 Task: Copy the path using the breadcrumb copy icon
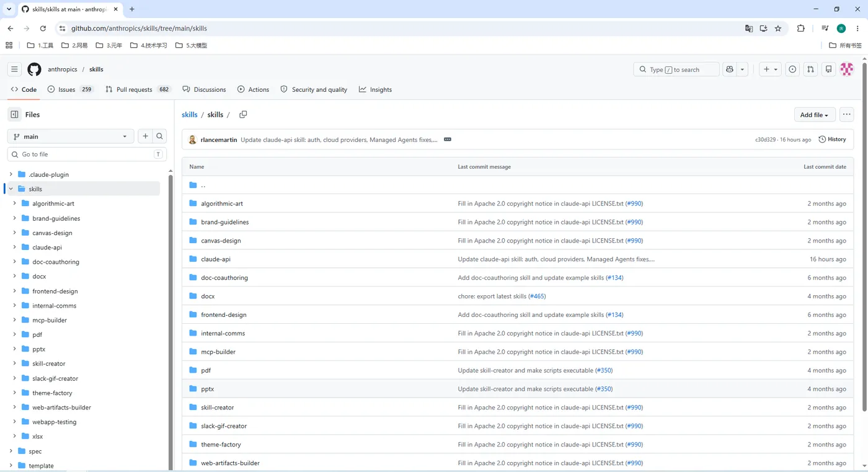(x=243, y=115)
